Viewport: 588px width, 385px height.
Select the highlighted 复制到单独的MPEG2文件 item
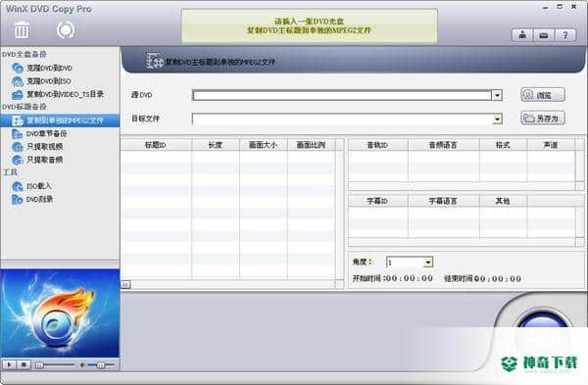tap(60, 120)
